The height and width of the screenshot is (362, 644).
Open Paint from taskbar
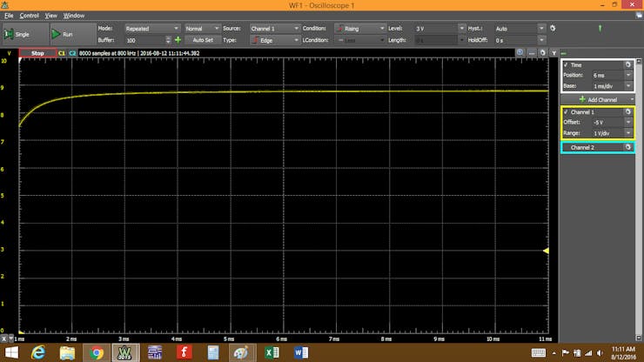241,353
